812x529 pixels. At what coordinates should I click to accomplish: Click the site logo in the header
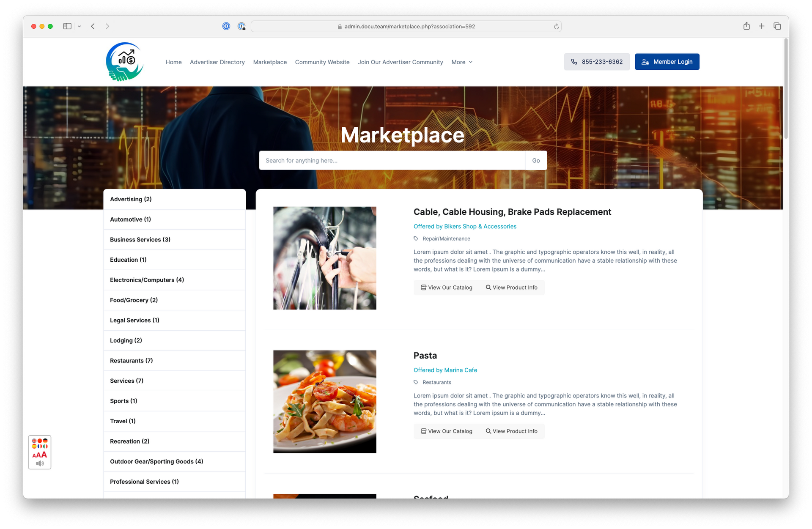click(125, 62)
